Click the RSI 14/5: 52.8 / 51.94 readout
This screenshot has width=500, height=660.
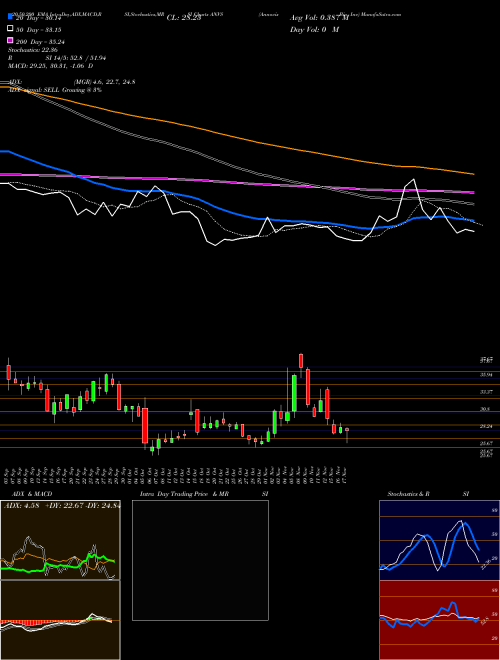click(x=57, y=58)
